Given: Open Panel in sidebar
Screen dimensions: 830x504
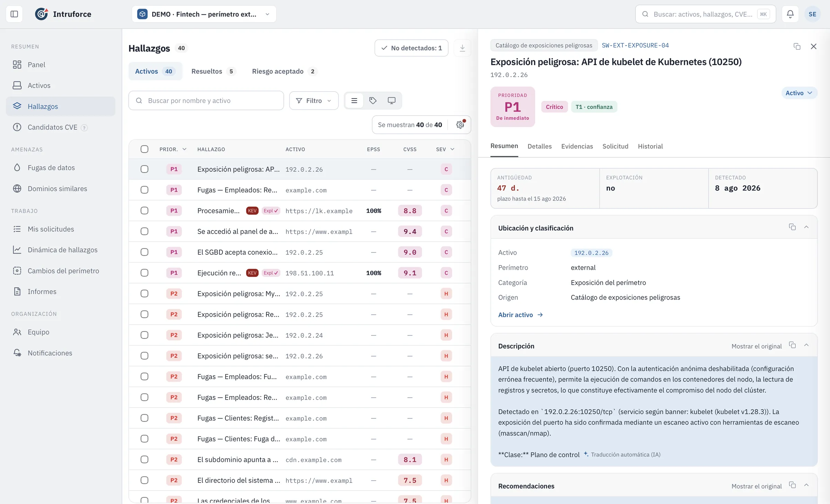Looking at the screenshot, I should pyautogui.click(x=61, y=65).
